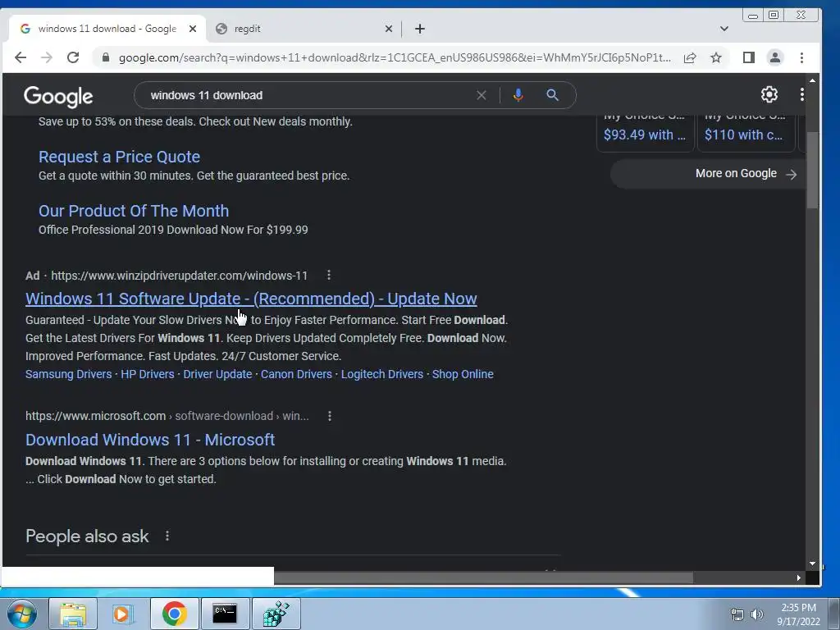Open Our Product Of The Month link
This screenshot has height=630, width=840.
coord(134,211)
